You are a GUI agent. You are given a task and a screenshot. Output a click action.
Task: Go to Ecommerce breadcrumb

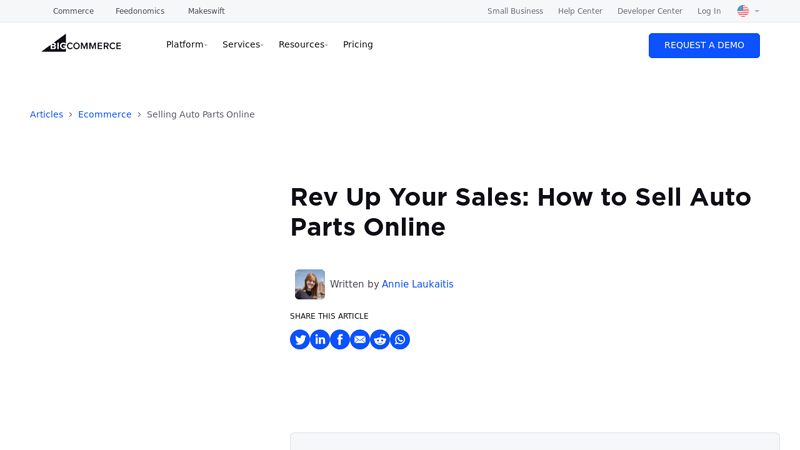click(x=105, y=114)
